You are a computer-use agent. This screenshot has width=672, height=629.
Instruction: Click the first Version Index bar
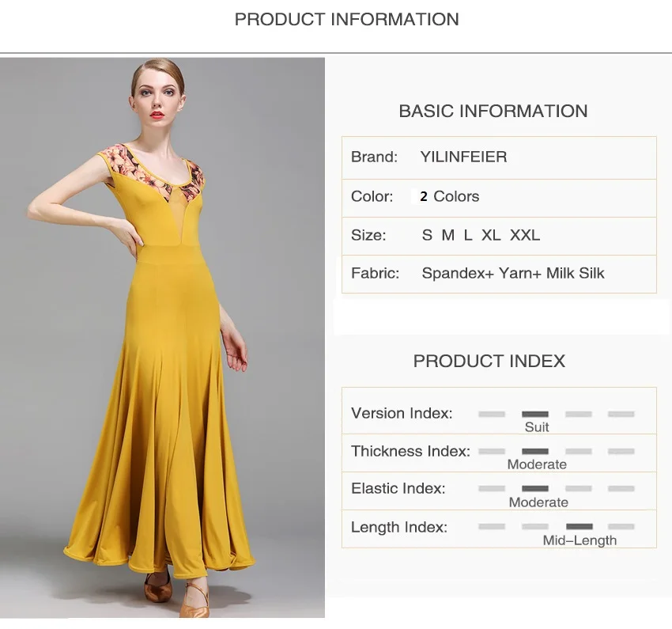[492, 414]
